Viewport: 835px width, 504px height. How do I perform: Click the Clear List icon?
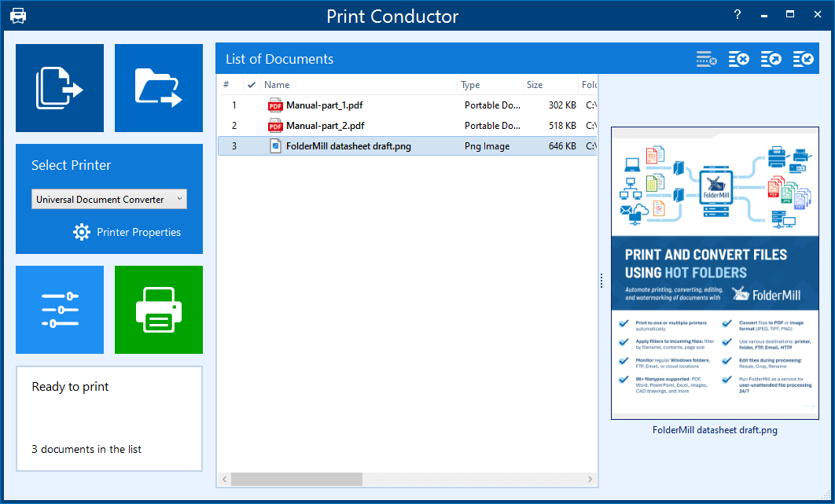coord(738,59)
